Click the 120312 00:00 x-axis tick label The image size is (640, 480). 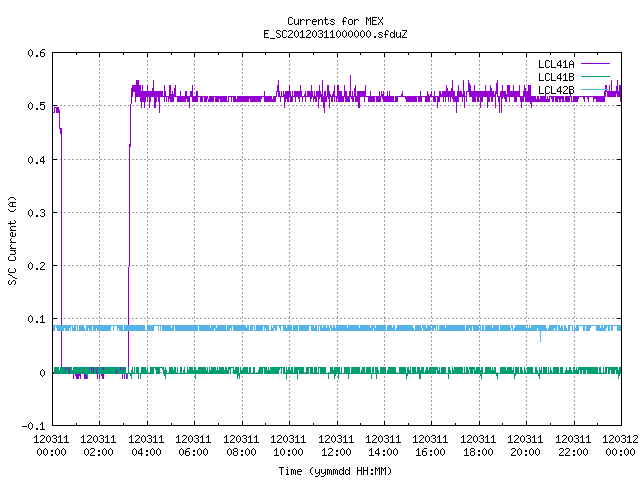pyautogui.click(x=620, y=446)
